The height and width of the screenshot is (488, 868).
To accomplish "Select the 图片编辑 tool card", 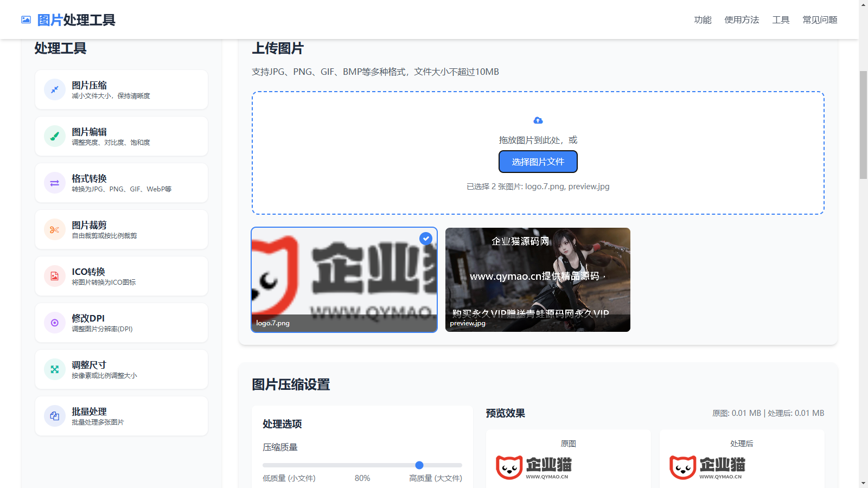I will (122, 136).
